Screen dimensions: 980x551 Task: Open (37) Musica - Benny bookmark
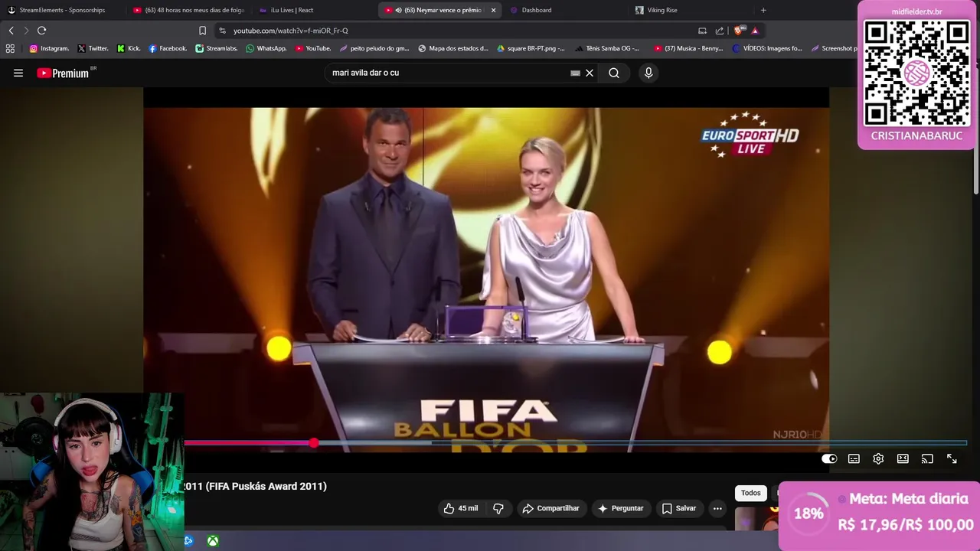tap(688, 48)
